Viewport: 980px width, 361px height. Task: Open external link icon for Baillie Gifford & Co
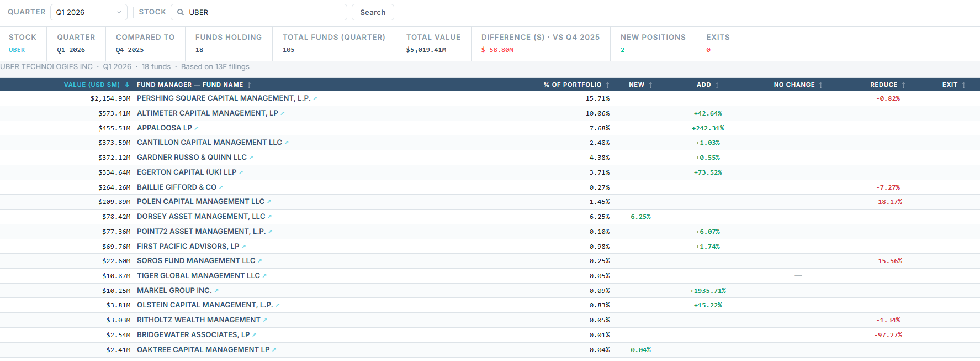[x=221, y=187]
